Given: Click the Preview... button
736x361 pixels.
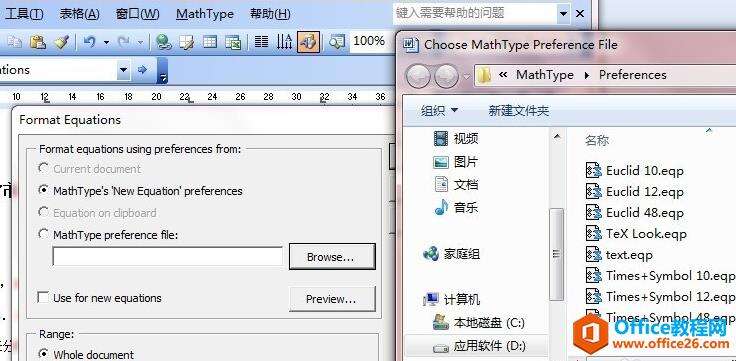Looking at the screenshot, I should click(x=332, y=299).
